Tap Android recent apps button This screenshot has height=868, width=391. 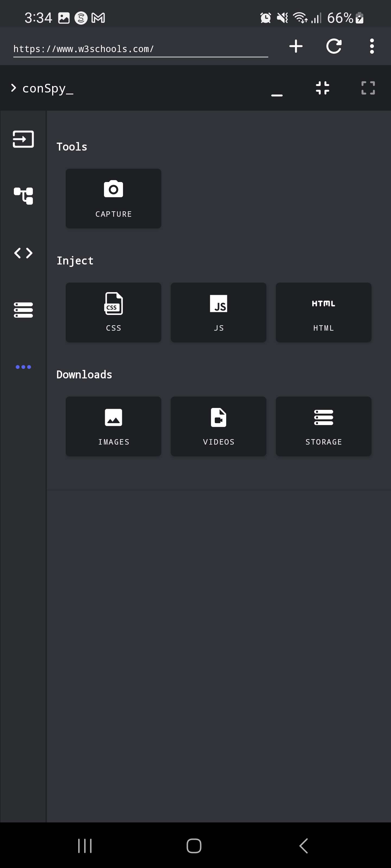[85, 846]
